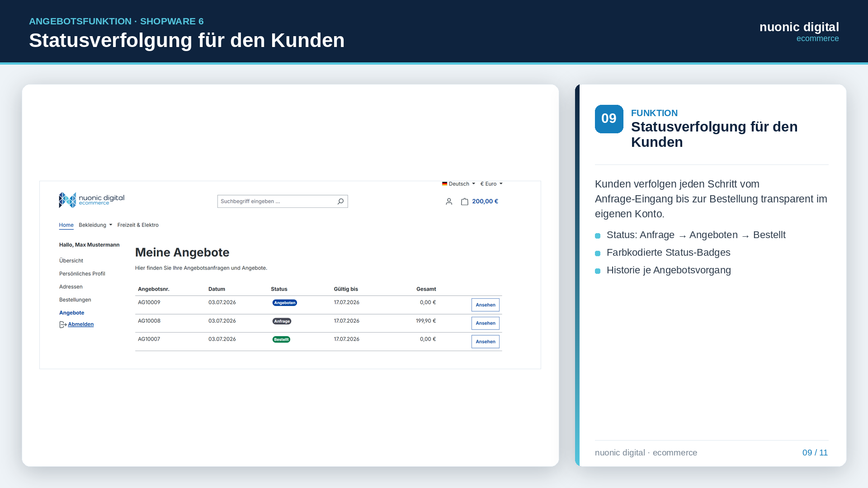Click the 09 function number badge
868x488 pixels.
click(609, 119)
